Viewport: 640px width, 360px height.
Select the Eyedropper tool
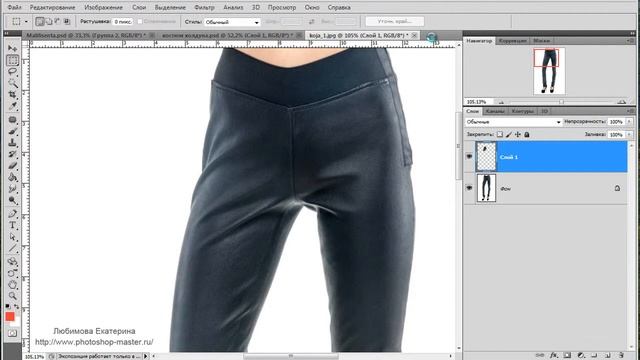[12, 106]
